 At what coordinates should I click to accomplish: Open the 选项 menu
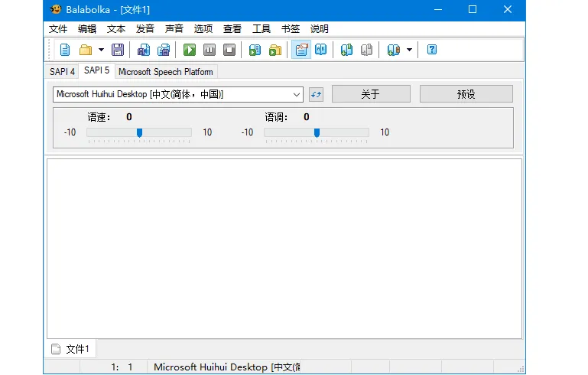[203, 29]
